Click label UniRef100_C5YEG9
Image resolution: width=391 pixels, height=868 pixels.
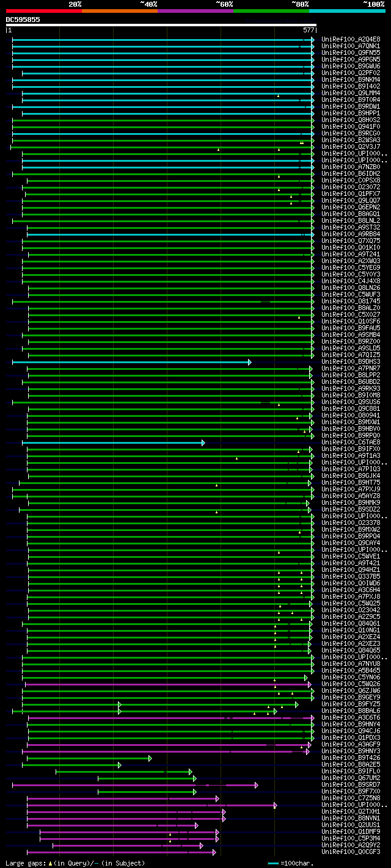click(351, 267)
